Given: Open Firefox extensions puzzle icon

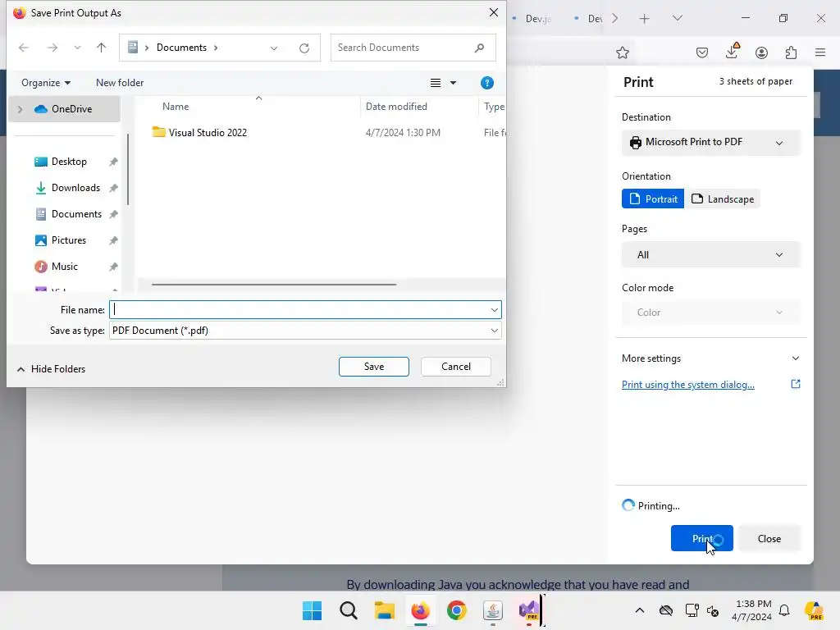Looking at the screenshot, I should [791, 52].
